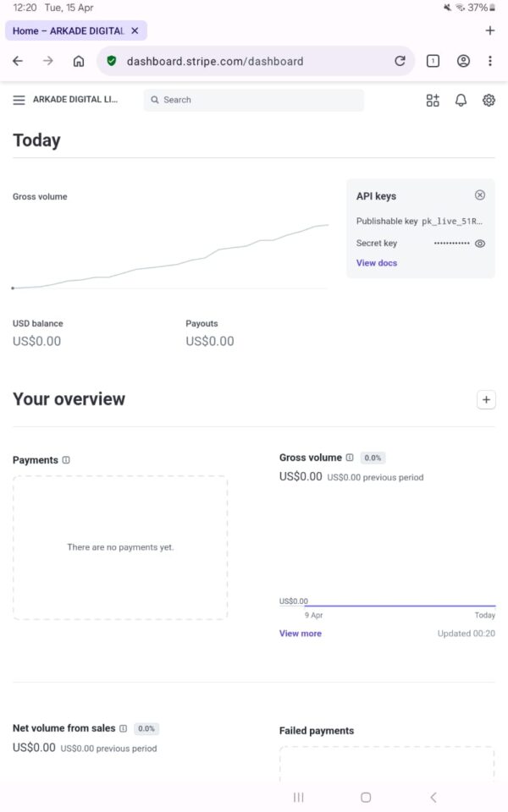
Task: Open the apps grid icon in Stripe header
Action: click(433, 100)
